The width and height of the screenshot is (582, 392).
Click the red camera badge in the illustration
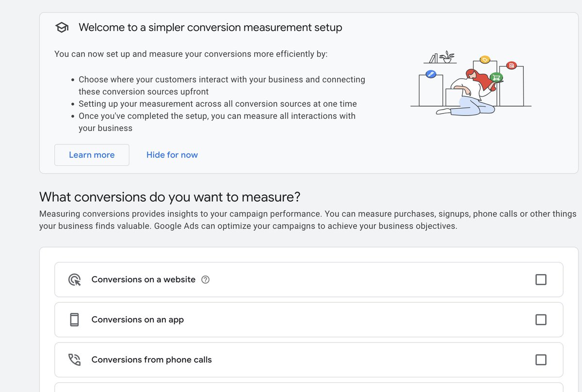click(x=511, y=65)
